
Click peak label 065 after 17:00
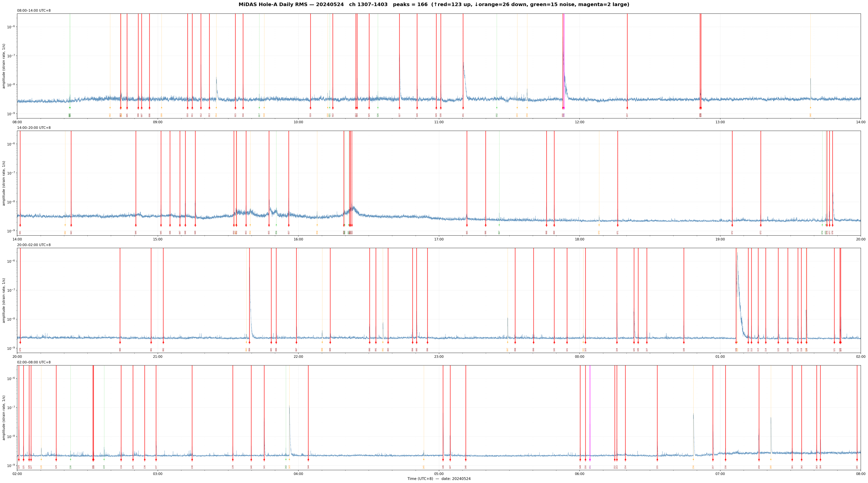tap(467, 232)
